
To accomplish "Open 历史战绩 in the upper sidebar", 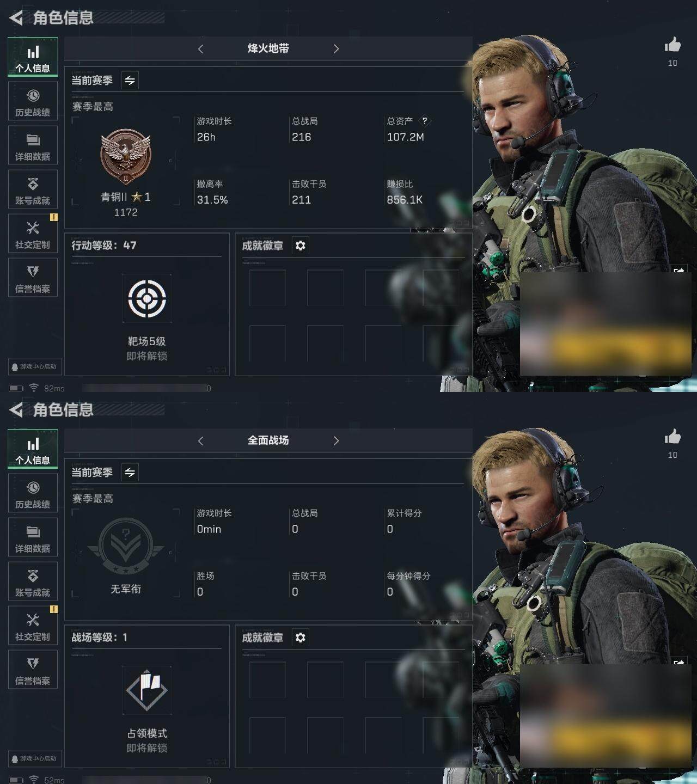I will (x=33, y=101).
